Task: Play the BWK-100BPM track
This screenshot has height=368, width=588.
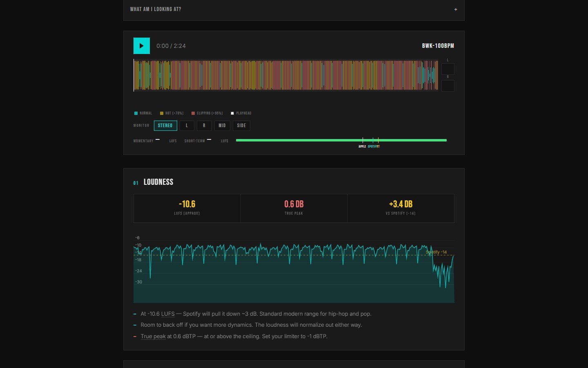Action: tap(142, 46)
